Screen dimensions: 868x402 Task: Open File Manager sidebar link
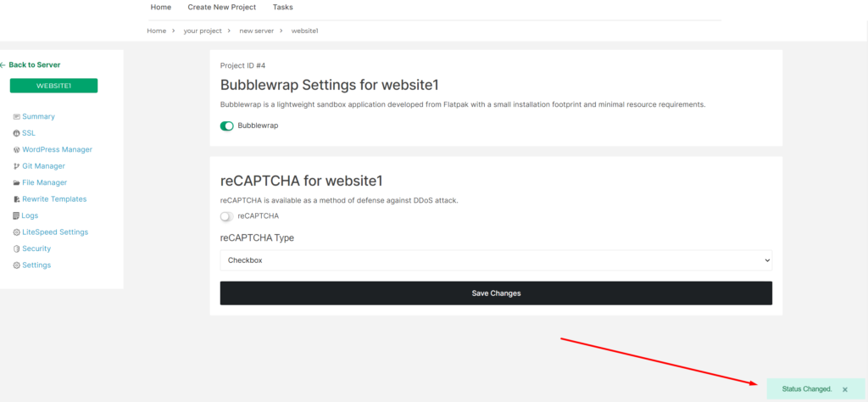44,182
